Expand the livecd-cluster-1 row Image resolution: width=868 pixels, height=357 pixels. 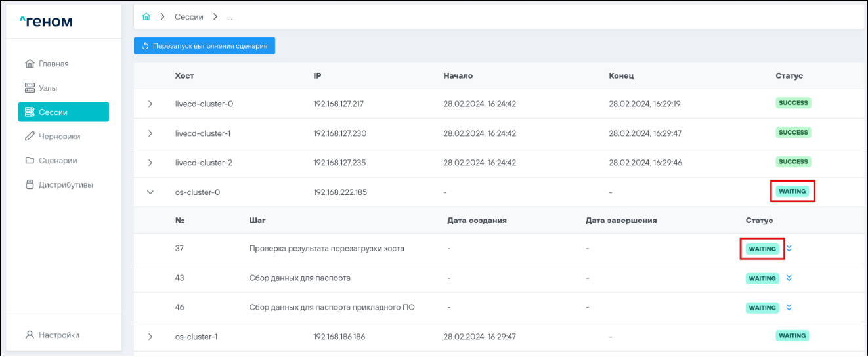point(150,133)
